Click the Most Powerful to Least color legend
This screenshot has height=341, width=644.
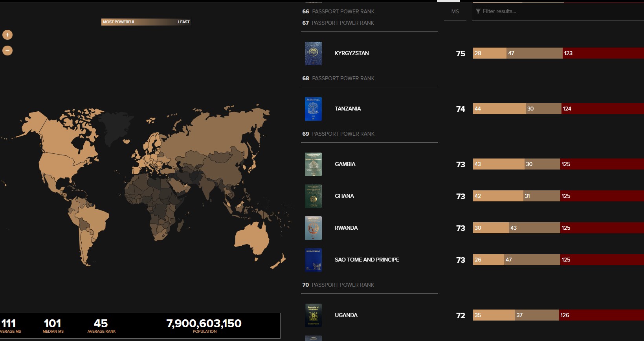[146, 22]
